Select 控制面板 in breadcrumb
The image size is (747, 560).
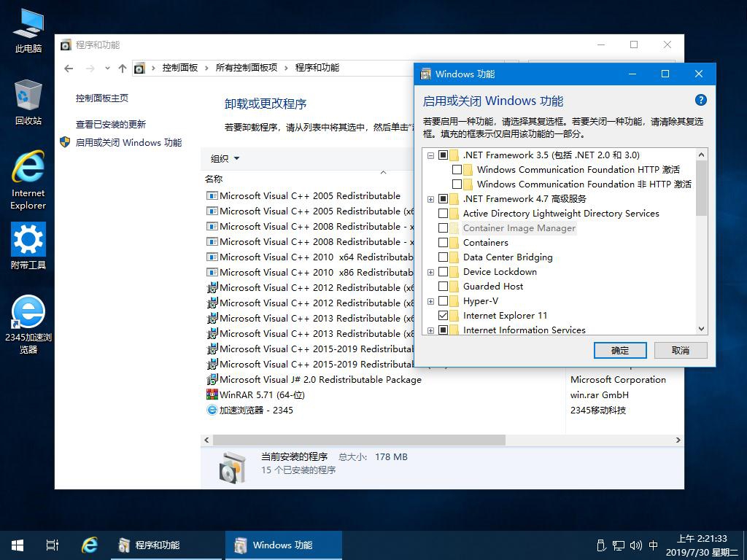coord(180,68)
